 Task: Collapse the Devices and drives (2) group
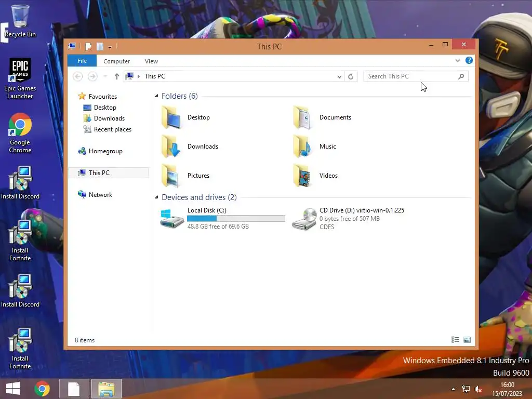coord(156,197)
